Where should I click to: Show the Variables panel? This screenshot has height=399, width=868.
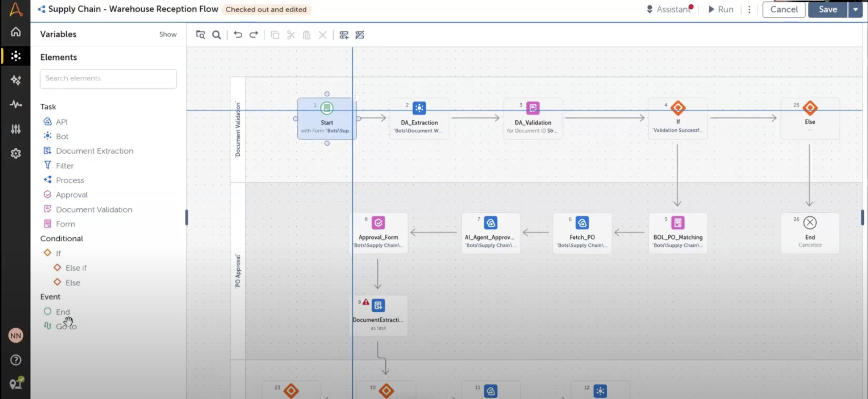click(168, 34)
